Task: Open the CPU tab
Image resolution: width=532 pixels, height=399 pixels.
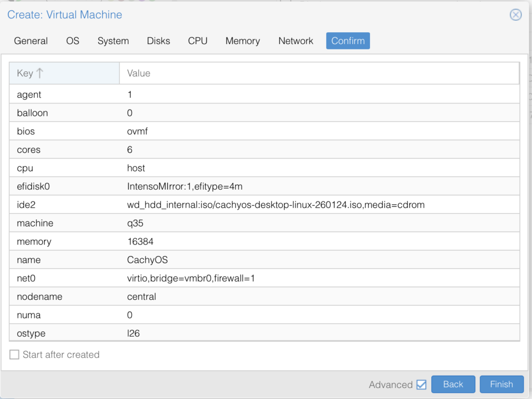Action: pos(197,41)
